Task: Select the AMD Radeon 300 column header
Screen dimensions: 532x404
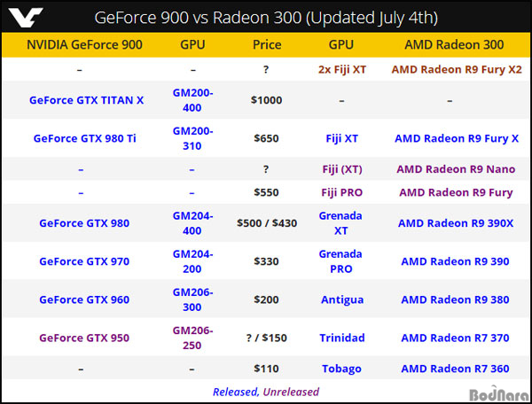Action: (455, 44)
